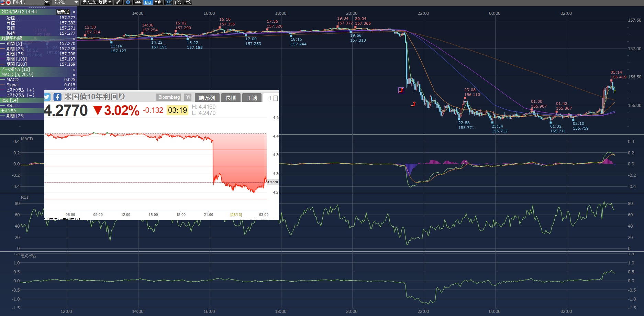This screenshot has height=316, width=644.
Task: Select the 1週 chart range tab
Action: pos(252,98)
